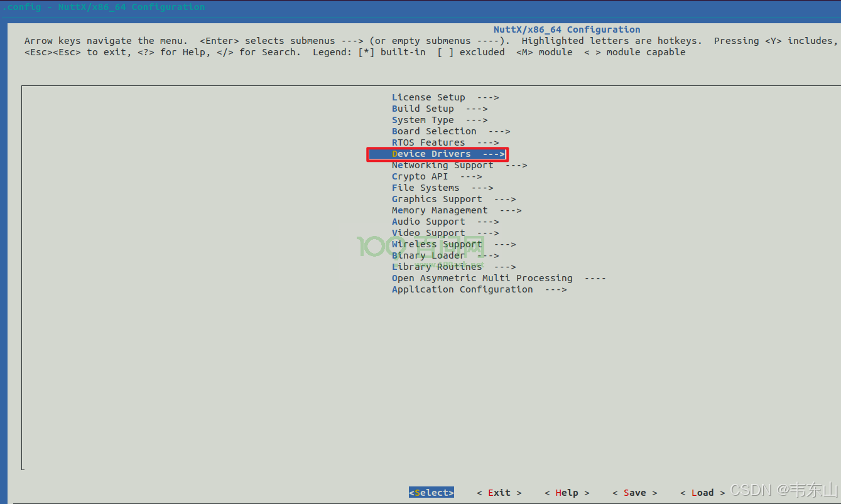The image size is (841, 504).
Task: Open the Graphics Support submenu
Action: 454,199
